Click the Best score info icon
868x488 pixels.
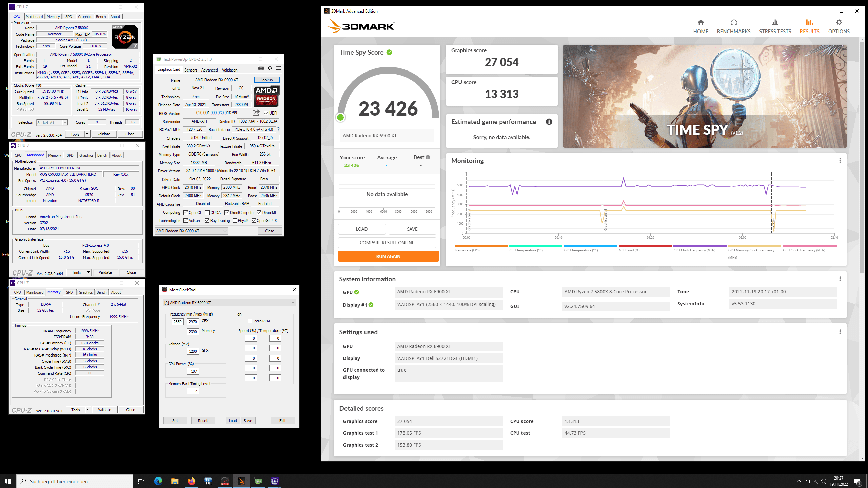tap(428, 157)
